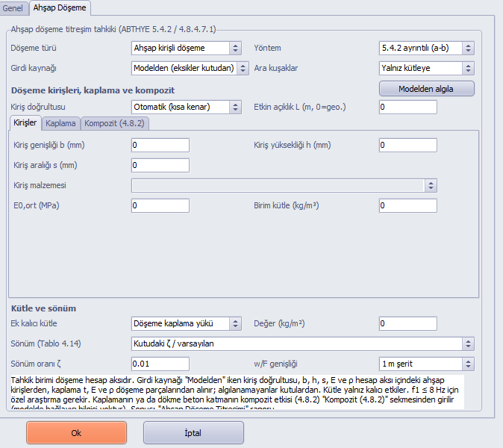Focus the Birim kütle input field
This screenshot has height=448, width=503.
pyautogui.click(x=407, y=206)
